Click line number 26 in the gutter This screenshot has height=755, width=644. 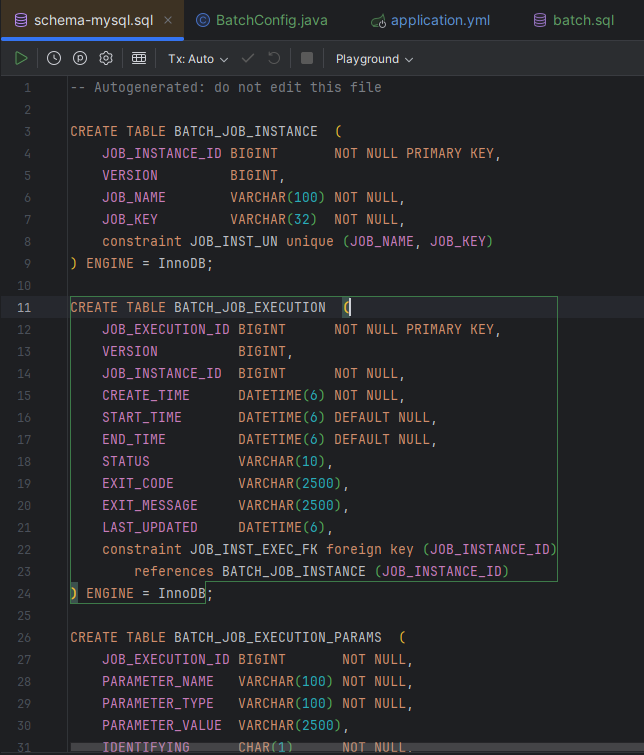coord(24,638)
